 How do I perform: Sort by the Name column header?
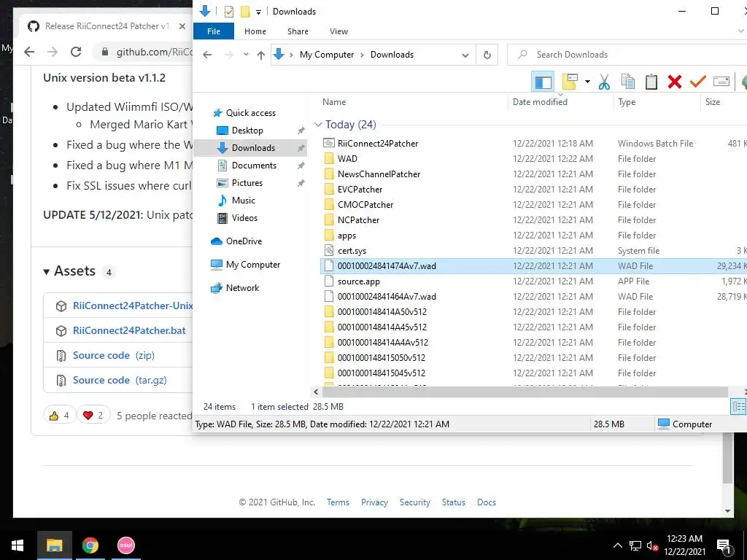pos(334,102)
